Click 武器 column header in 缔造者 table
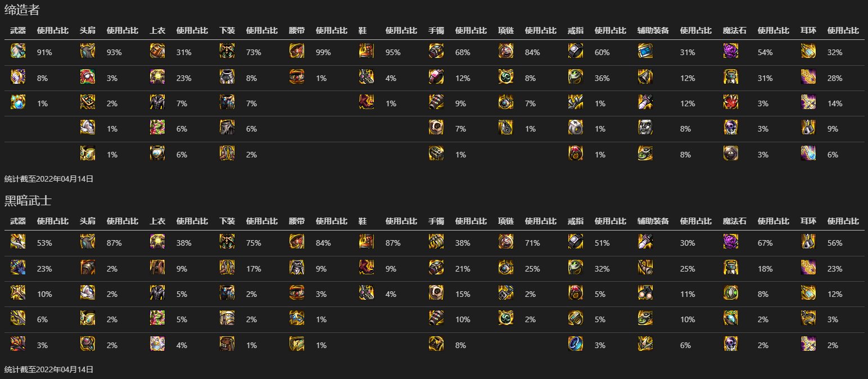 (18, 31)
